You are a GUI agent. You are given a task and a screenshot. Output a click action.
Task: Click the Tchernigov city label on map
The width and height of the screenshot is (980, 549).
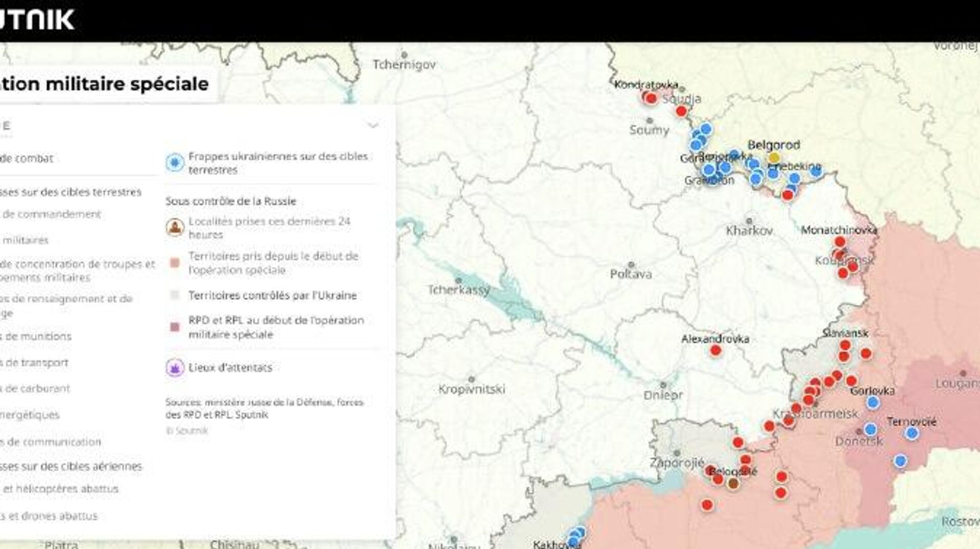point(404,65)
